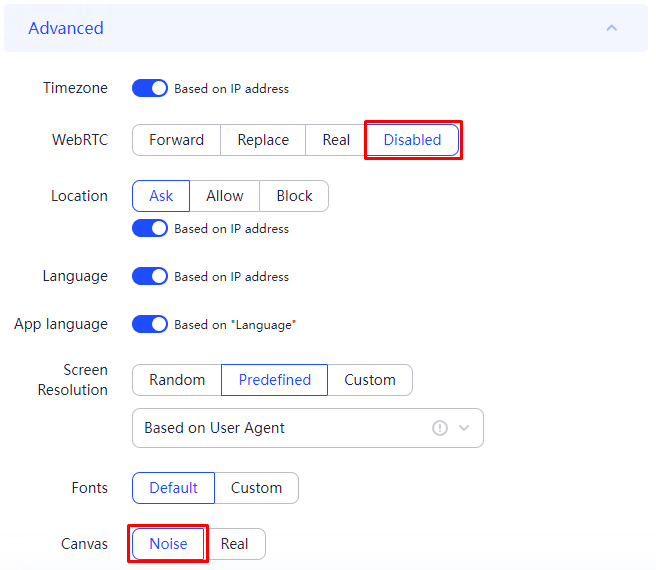The width and height of the screenshot is (656, 570).
Task: Open the Based on User Agent dropdown
Action: [308, 428]
